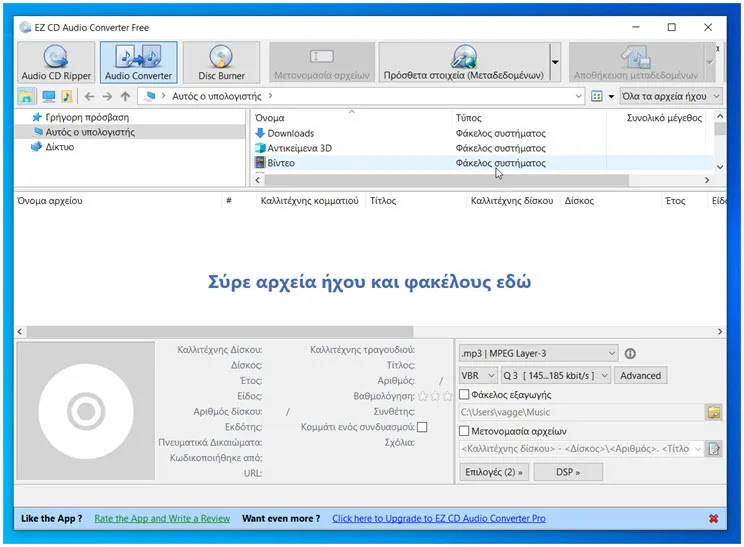744x547 pixels.
Task: Click the output folder path field
Action: [582, 412]
